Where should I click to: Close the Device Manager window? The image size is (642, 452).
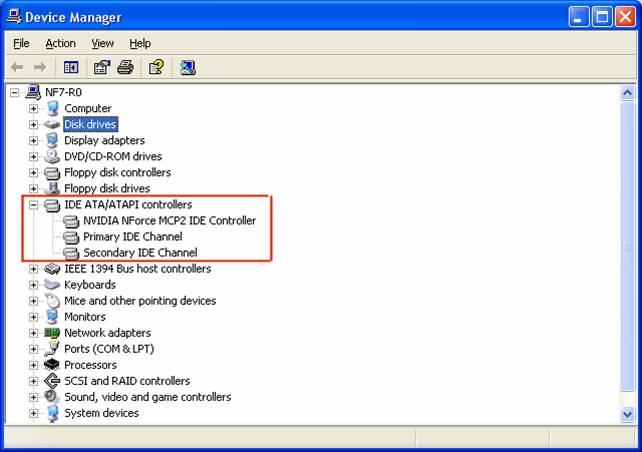[626, 17]
